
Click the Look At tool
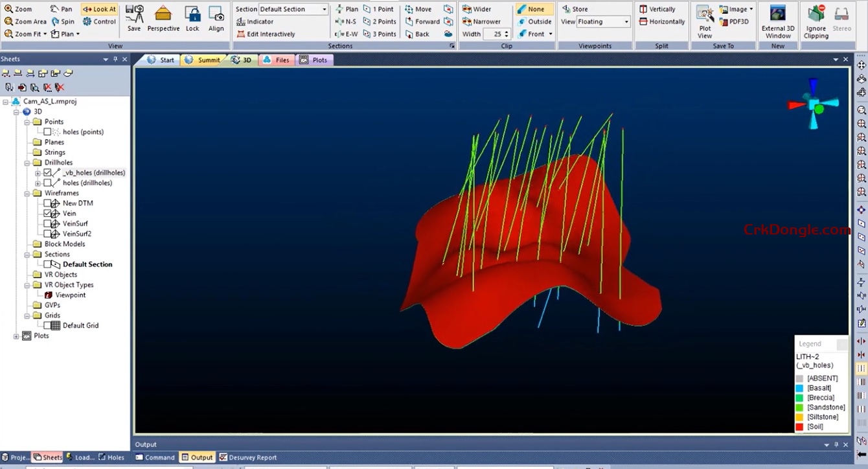click(x=98, y=9)
